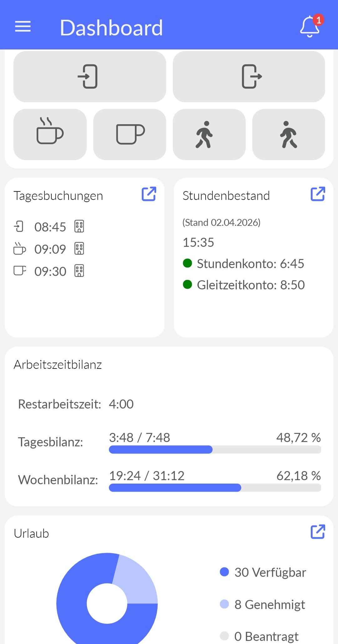338x644 pixels.
Task: Open the hamburger navigation menu
Action: coord(23,27)
